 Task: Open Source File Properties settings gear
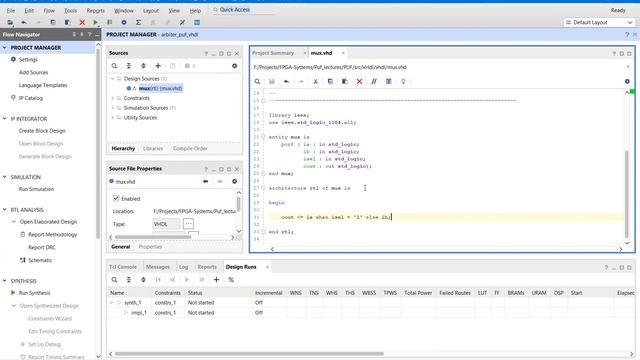click(x=234, y=181)
